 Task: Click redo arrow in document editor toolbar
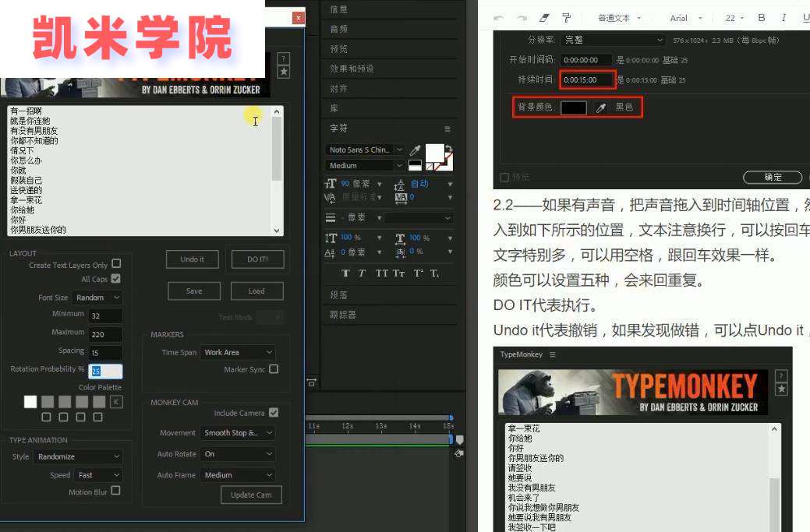click(x=522, y=18)
